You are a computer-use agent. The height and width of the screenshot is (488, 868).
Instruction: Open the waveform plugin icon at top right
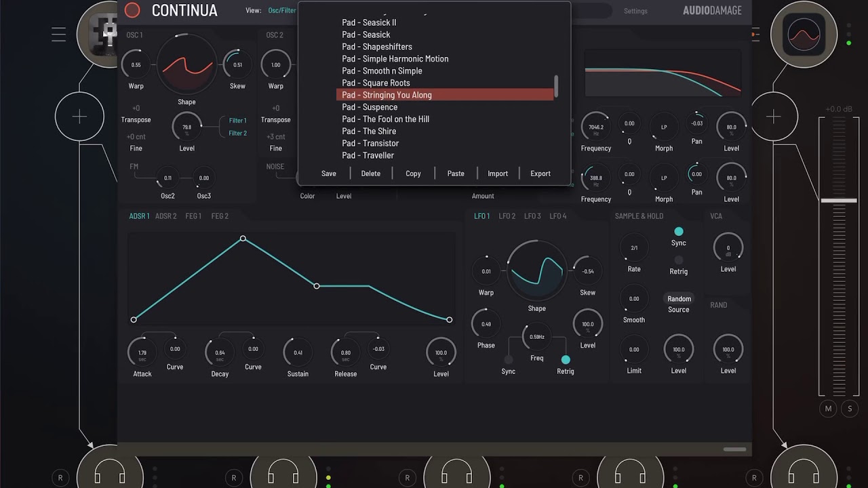[804, 35]
